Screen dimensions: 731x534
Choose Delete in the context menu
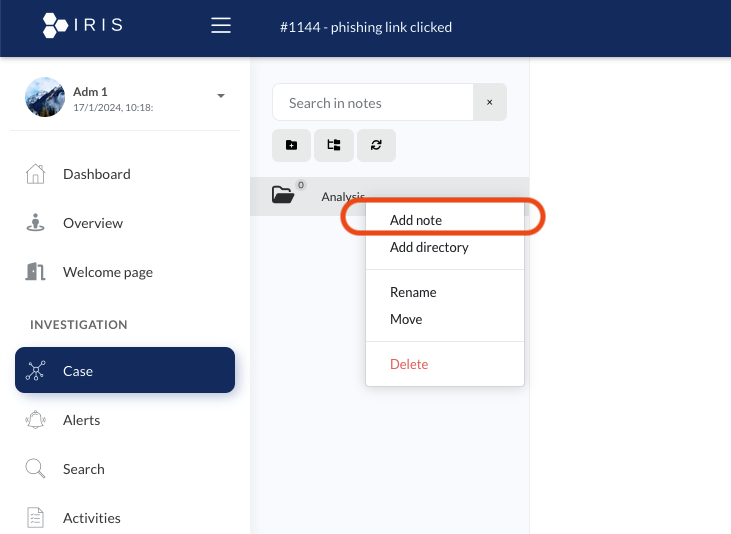(409, 364)
